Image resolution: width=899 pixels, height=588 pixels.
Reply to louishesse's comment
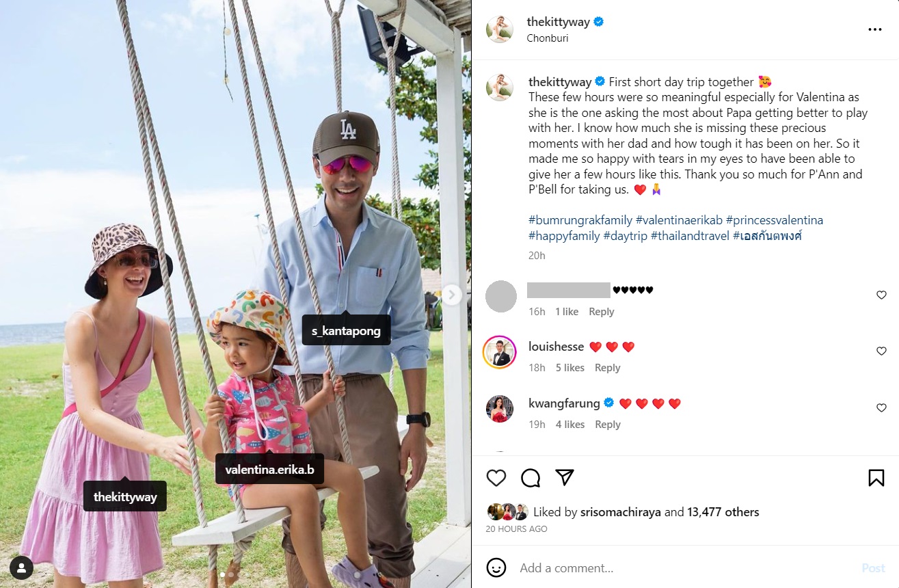[607, 368]
